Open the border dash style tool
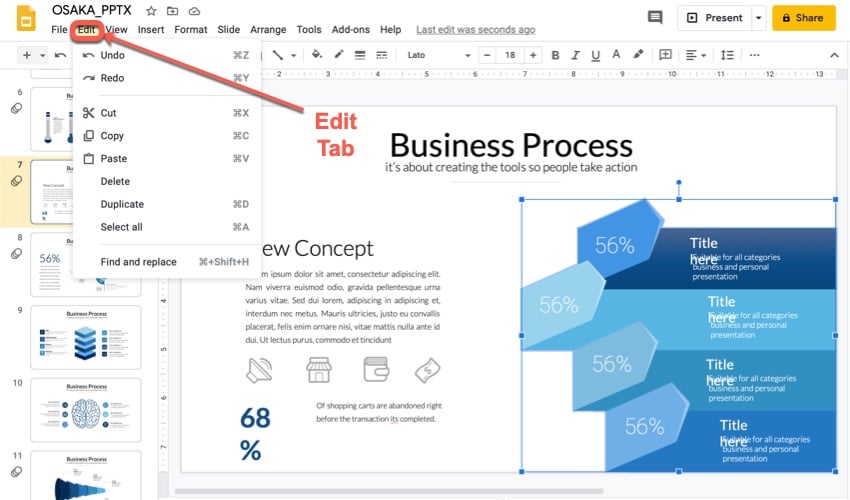The height and width of the screenshot is (500, 850). [383, 55]
